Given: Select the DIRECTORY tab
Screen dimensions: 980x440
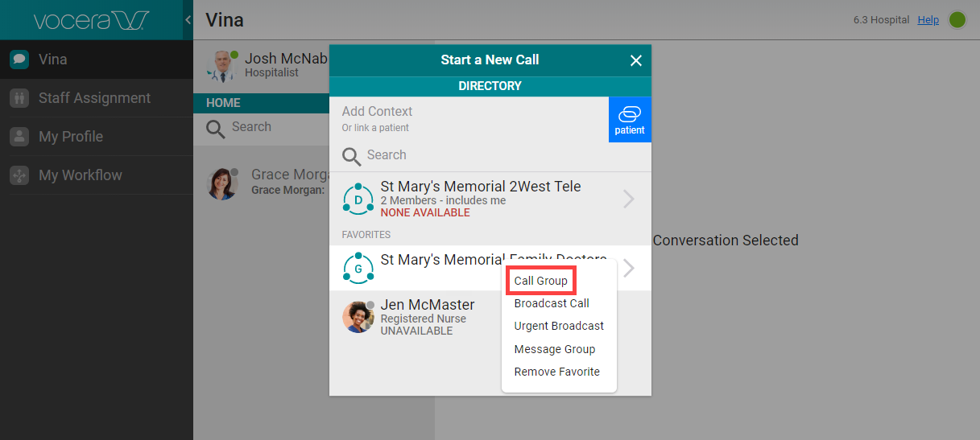Looking at the screenshot, I should [490, 86].
